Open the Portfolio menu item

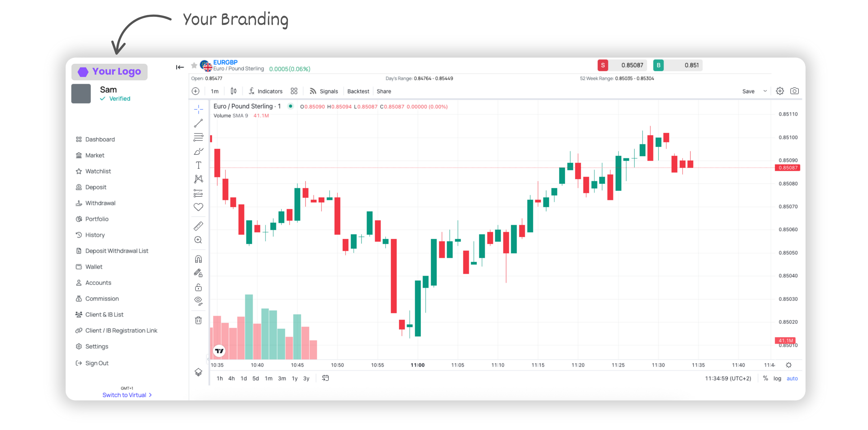click(x=97, y=219)
